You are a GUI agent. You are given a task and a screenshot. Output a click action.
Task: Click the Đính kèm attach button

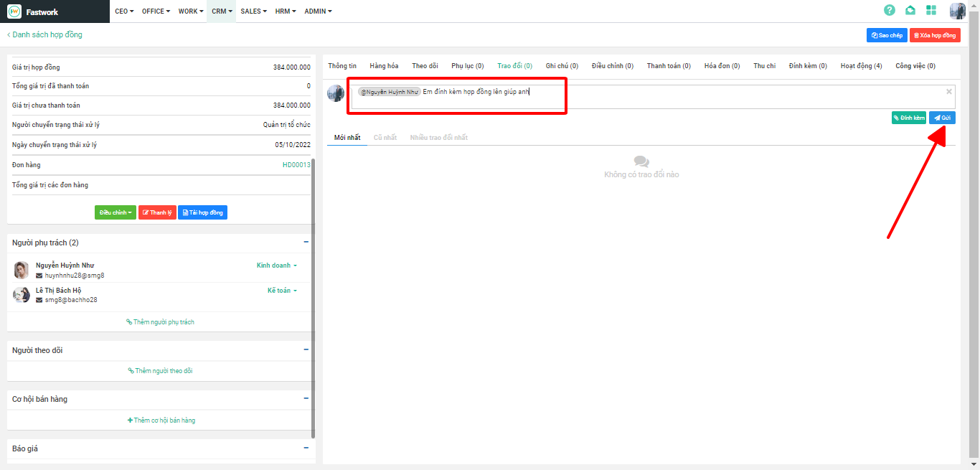[908, 118]
